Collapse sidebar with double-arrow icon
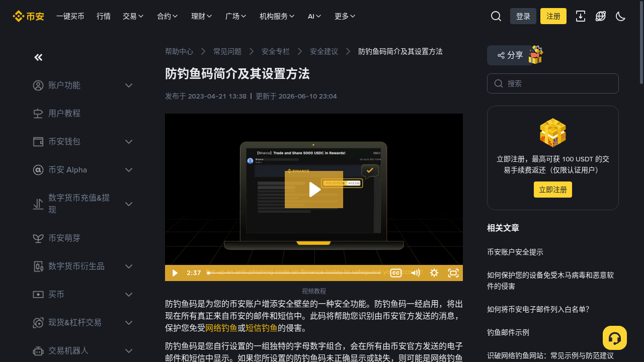Screen dimensions: 644x362 pyautogui.click(x=38, y=57)
